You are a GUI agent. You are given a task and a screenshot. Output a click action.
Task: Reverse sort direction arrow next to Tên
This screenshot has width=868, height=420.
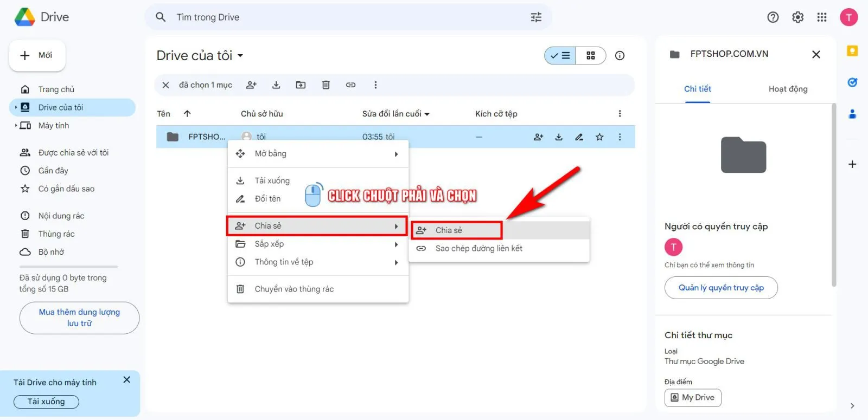click(x=187, y=114)
